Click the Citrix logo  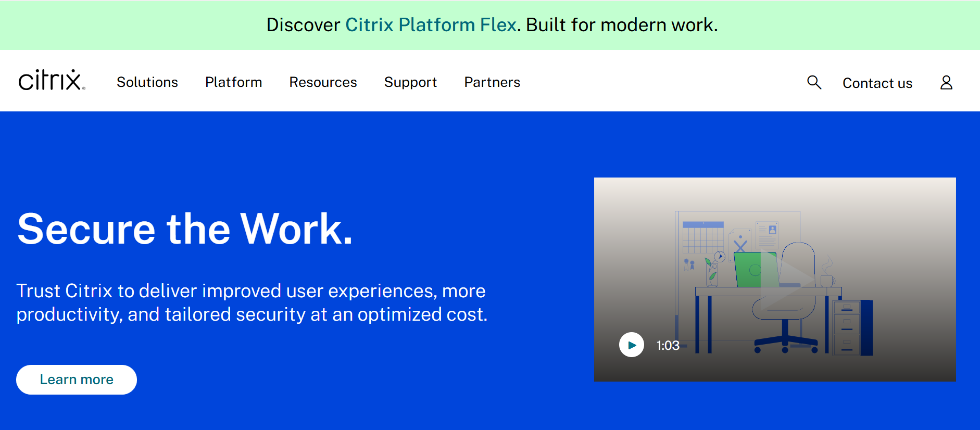pyautogui.click(x=52, y=80)
